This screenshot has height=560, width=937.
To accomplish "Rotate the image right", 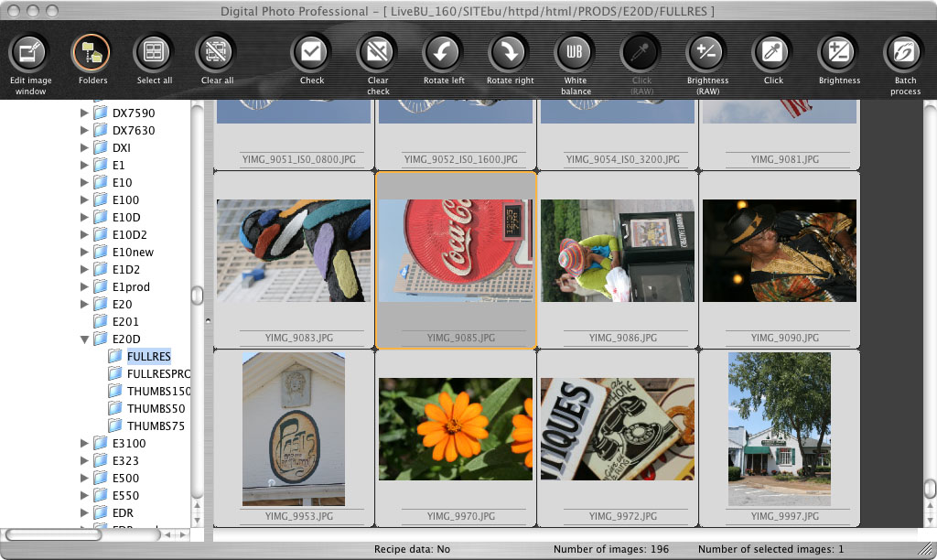I will 510,52.
